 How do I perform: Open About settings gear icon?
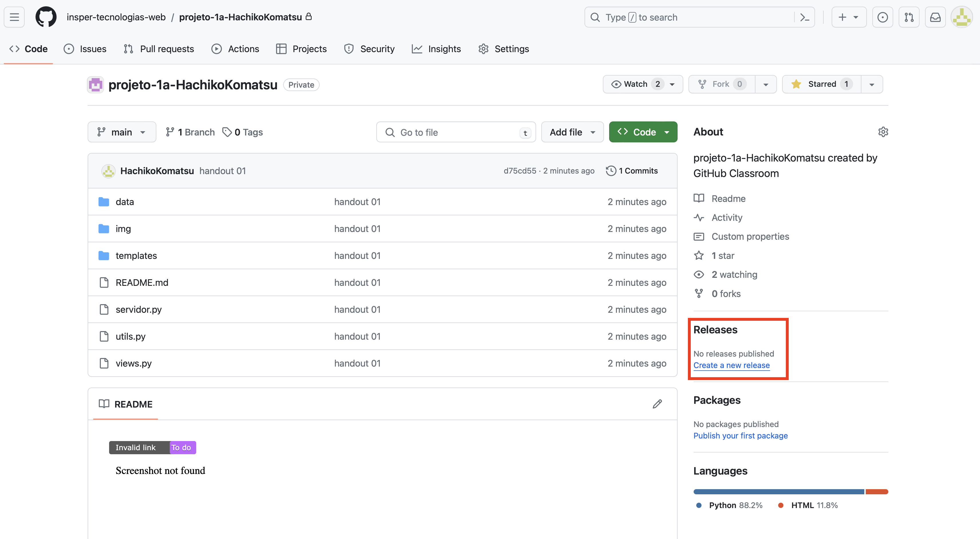coord(883,132)
